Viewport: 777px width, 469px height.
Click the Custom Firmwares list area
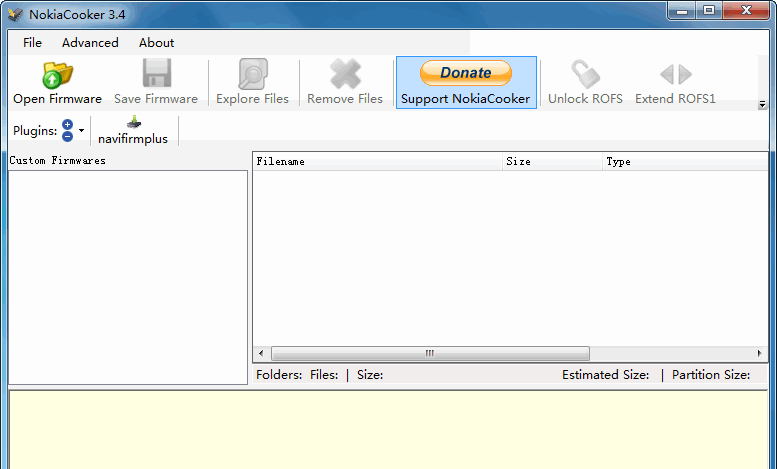(128, 277)
